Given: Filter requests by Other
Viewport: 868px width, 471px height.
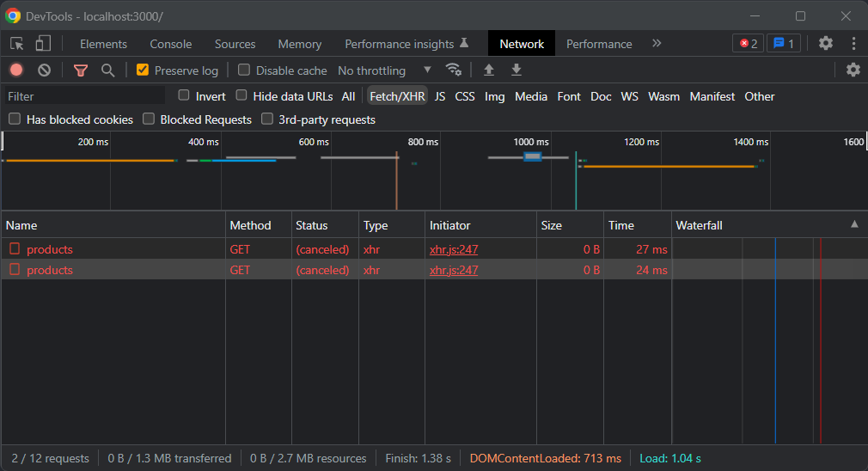Looking at the screenshot, I should [x=760, y=96].
